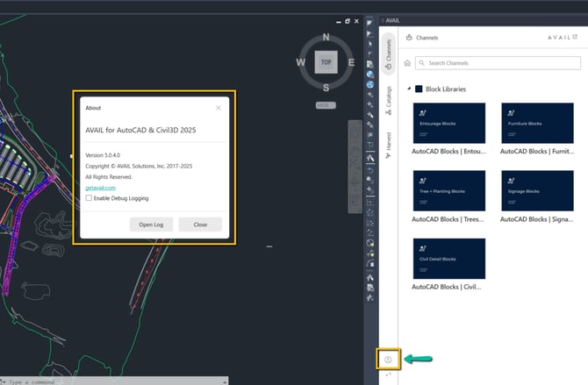Click the Open Log button
The image size is (588, 385).
[x=151, y=225]
